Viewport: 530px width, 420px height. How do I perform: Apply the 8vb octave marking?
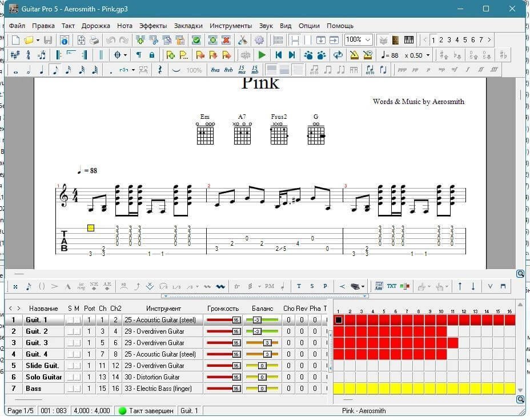click(228, 70)
